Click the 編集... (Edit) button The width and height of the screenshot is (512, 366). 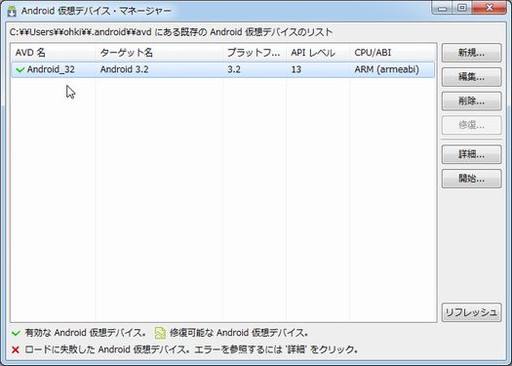[471, 77]
